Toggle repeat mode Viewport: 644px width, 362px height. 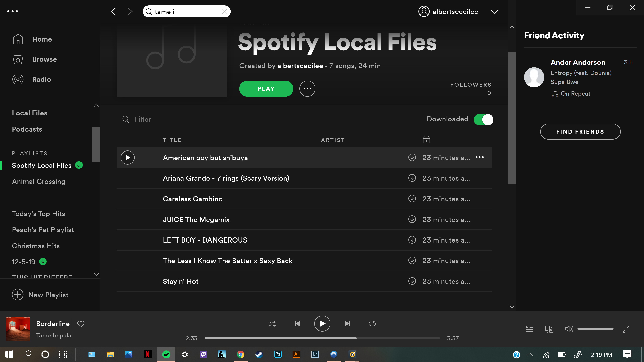click(372, 324)
